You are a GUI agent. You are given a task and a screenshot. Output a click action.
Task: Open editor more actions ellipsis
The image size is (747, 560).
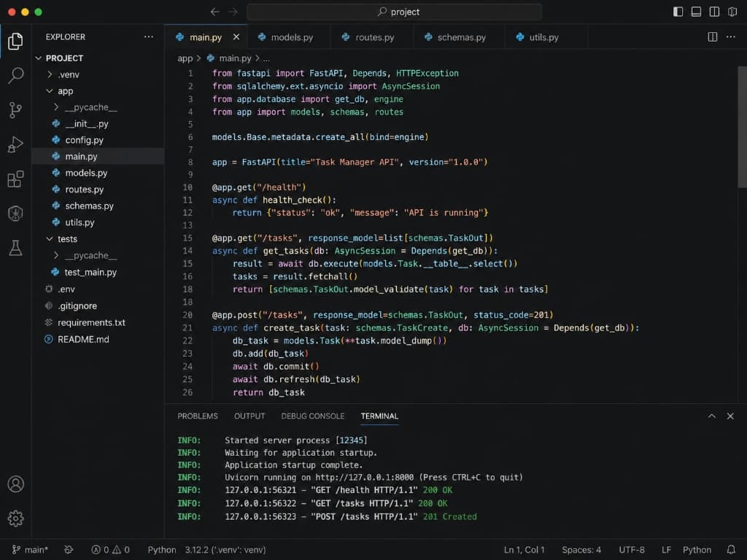click(730, 36)
